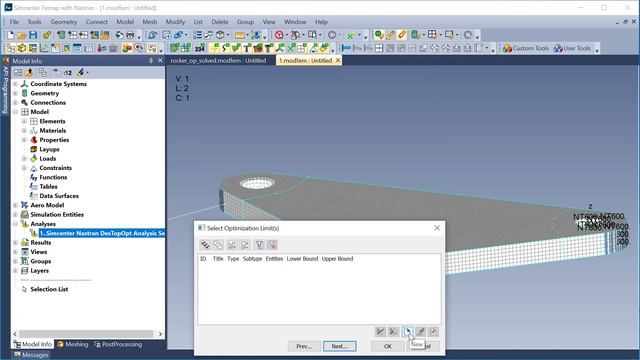The width and height of the screenshot is (640, 360).
Task: Open the Geometry menu
Action: click(64, 22)
